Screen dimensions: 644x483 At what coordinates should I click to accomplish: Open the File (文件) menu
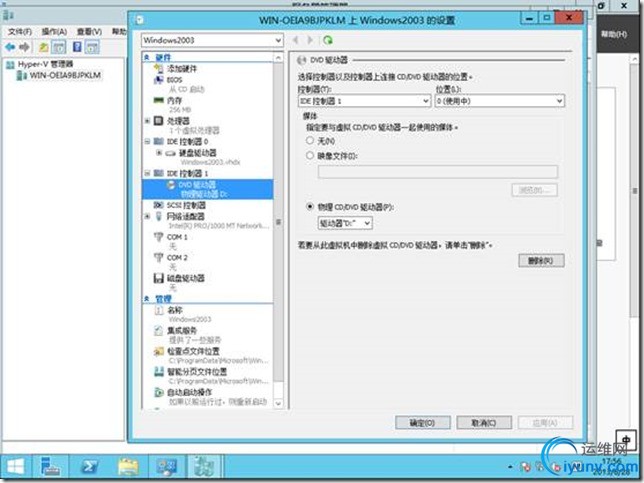(20, 32)
